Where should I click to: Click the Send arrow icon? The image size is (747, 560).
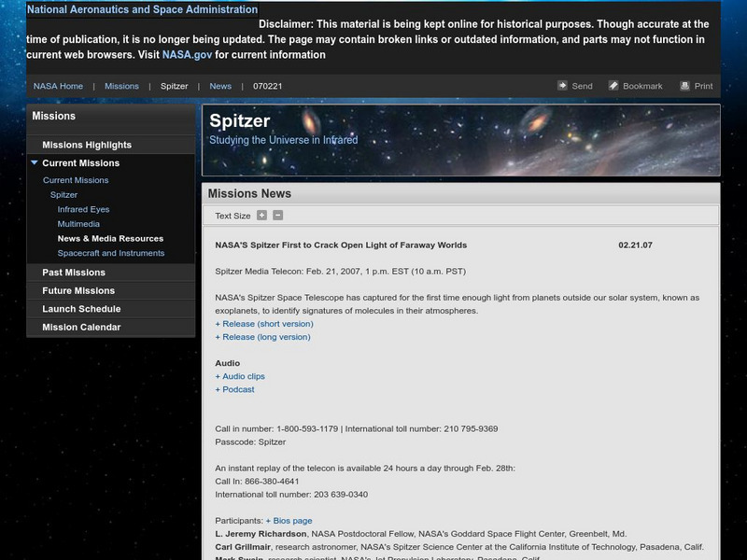562,86
